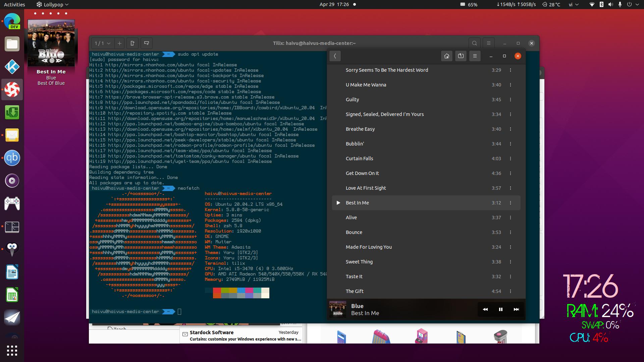Open the more menu for 'Alive'
The height and width of the screenshot is (362, 644).
(x=511, y=218)
